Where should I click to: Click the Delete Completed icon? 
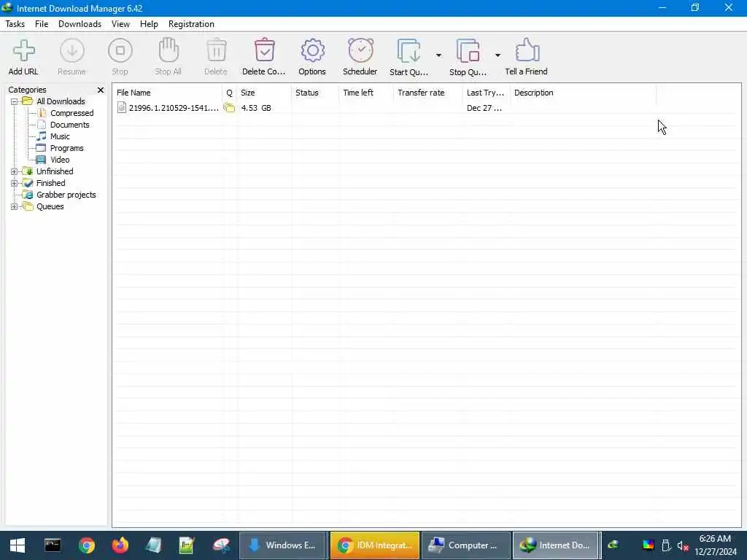264,50
